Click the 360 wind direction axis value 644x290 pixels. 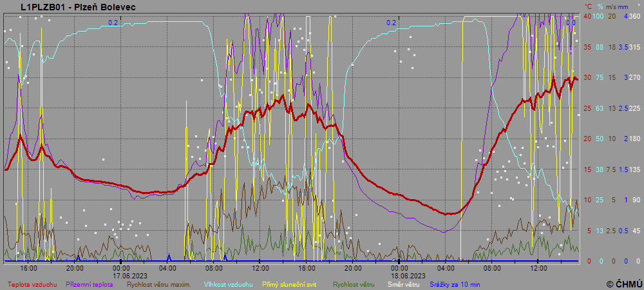click(634, 16)
